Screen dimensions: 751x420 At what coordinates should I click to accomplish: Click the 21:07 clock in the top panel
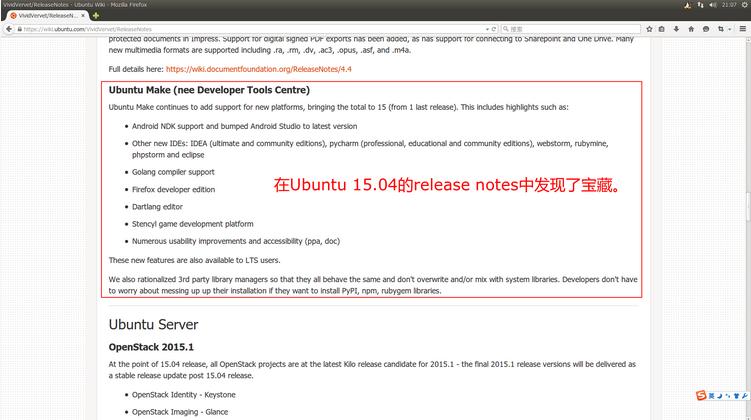729,5
